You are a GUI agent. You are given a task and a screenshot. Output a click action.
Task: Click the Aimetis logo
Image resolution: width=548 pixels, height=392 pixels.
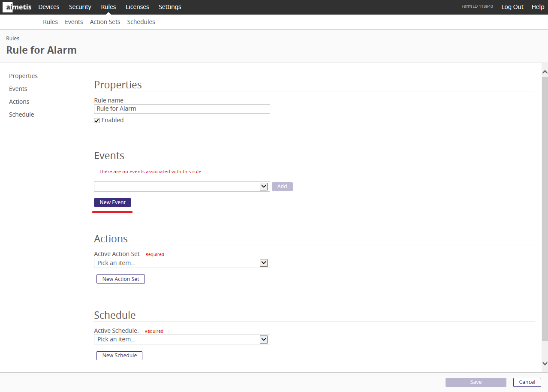(18, 7)
